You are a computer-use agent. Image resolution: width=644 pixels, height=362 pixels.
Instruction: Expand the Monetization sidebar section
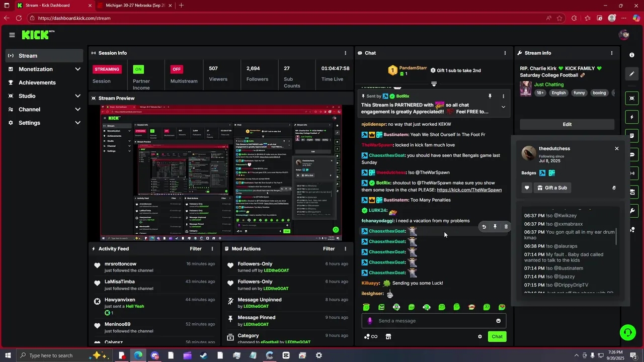[x=77, y=69]
